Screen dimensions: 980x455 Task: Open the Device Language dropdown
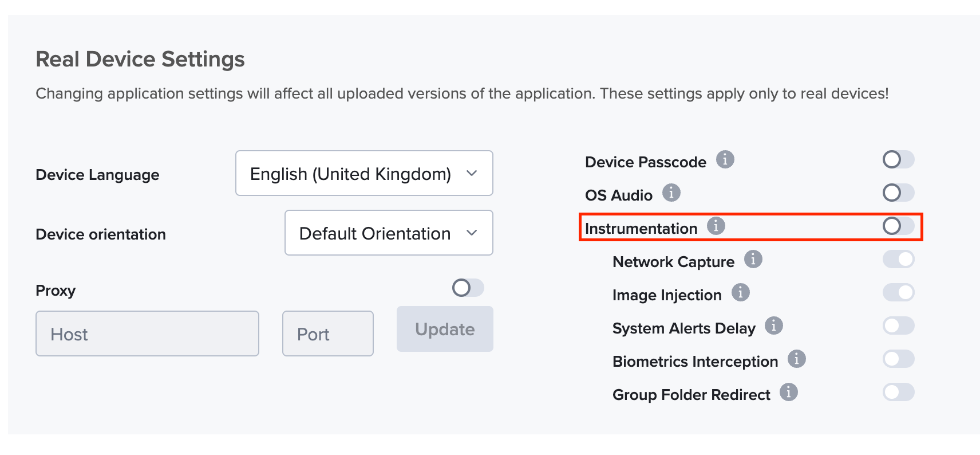[x=364, y=173]
